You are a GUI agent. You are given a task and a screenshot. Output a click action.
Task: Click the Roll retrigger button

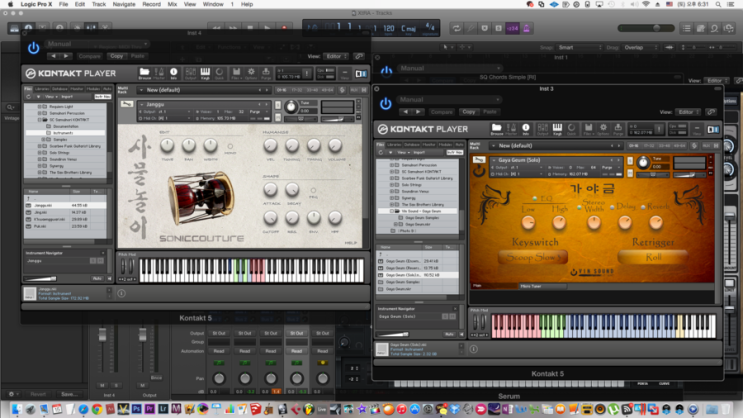(x=653, y=257)
